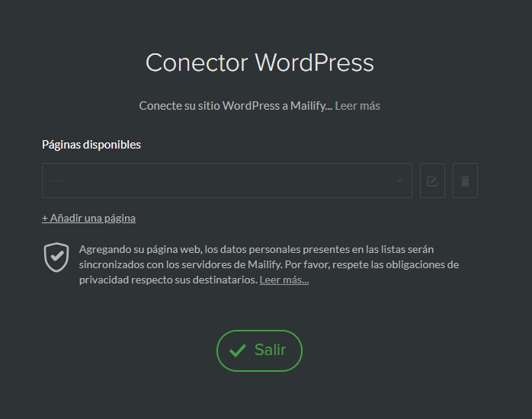Viewport: 532px width, 419px height.
Task: Open the 'Leer más...' privacy link
Action: click(284, 280)
